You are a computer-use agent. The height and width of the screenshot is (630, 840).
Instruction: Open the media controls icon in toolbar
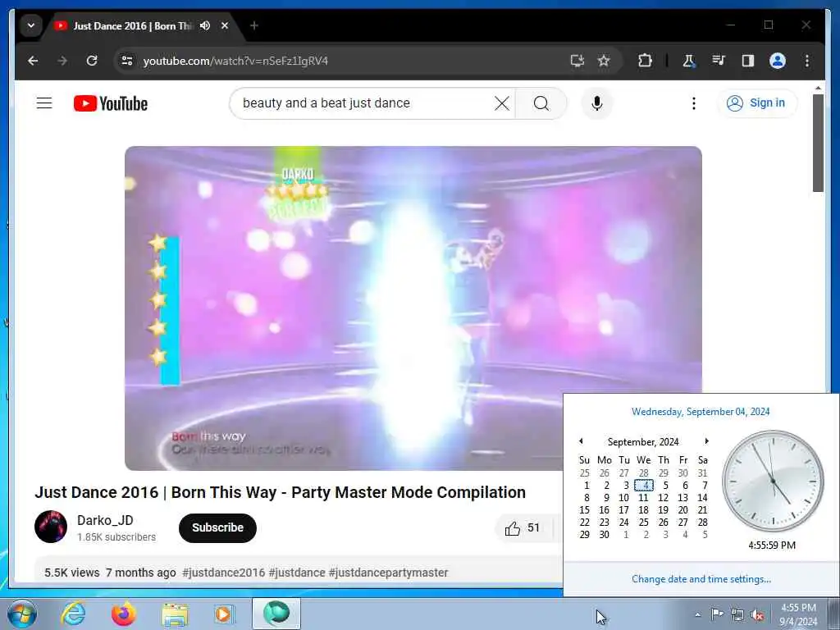[x=719, y=61]
